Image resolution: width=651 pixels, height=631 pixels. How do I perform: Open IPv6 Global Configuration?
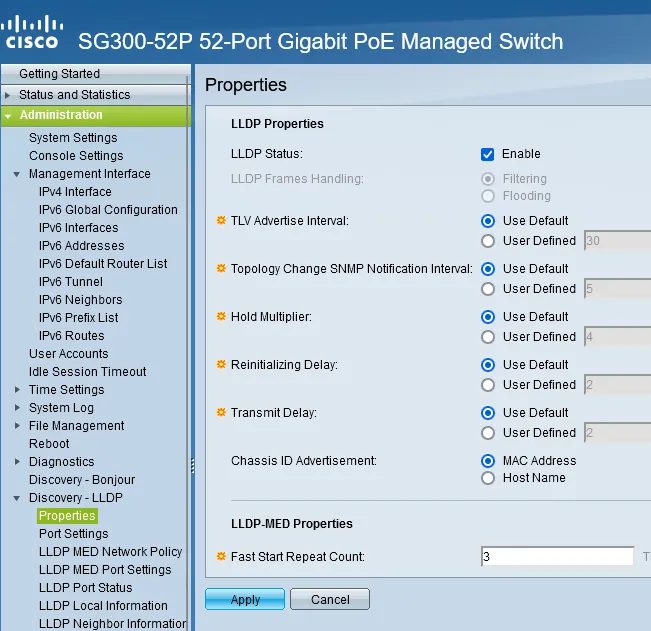(x=108, y=210)
